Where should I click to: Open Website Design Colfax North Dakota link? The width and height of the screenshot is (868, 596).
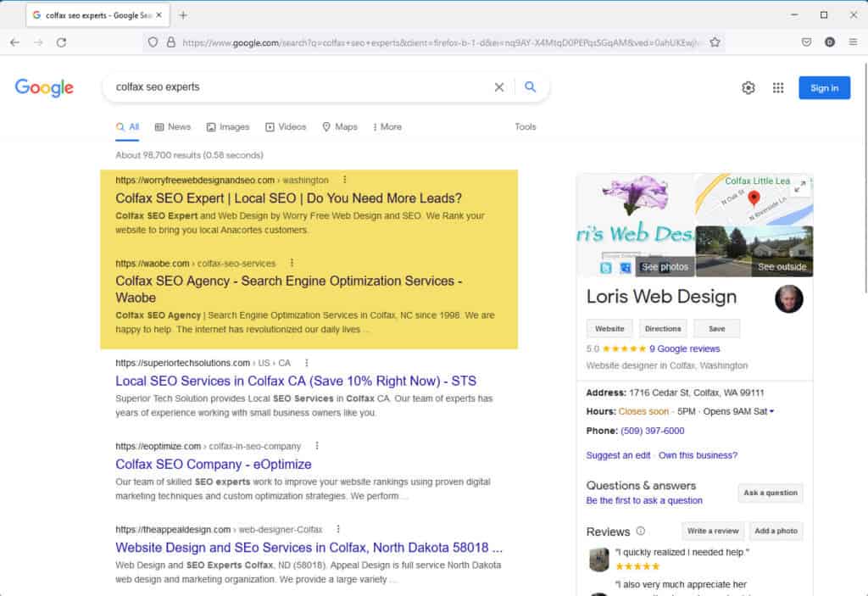point(309,548)
